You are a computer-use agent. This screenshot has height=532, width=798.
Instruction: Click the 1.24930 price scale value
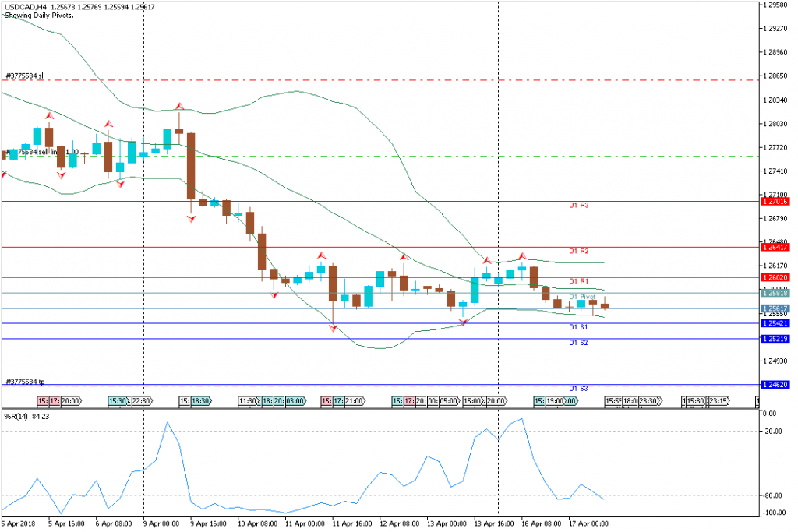(775, 361)
